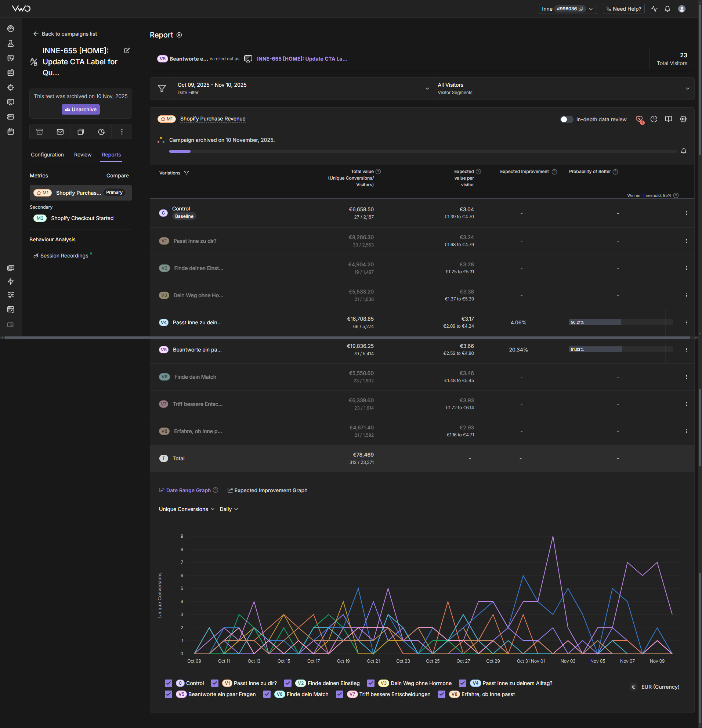Click the notifications bell in top bar
This screenshot has height=728, width=702.
(667, 9)
